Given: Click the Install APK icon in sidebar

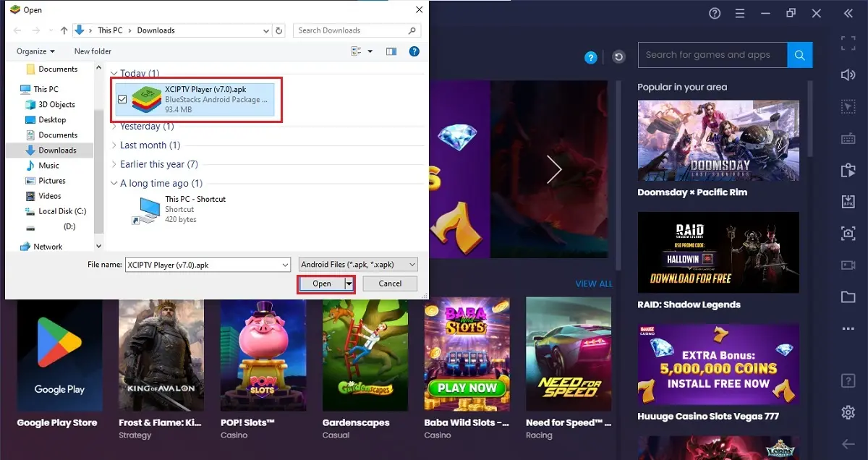Looking at the screenshot, I should click(x=848, y=202).
